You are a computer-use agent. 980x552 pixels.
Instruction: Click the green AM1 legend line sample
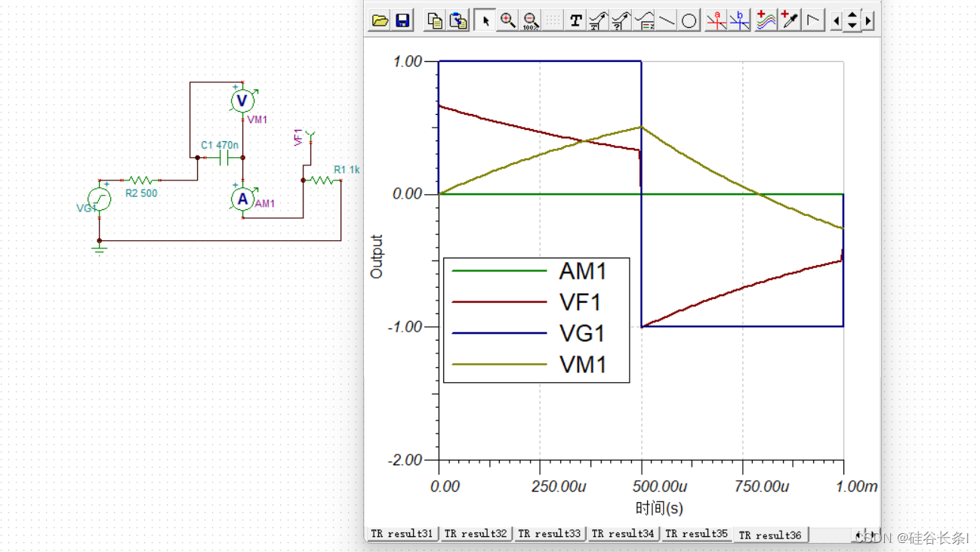click(498, 270)
